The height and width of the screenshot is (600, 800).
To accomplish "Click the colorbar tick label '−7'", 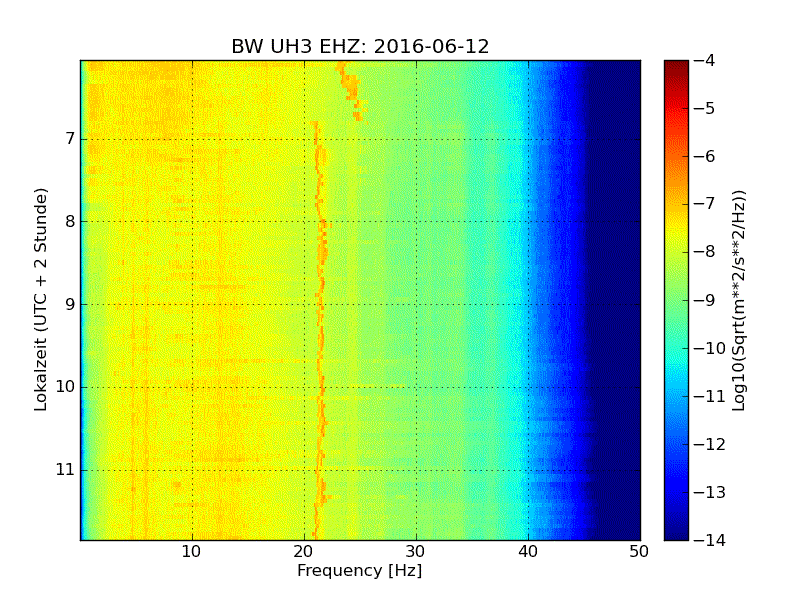I will 705,204.
